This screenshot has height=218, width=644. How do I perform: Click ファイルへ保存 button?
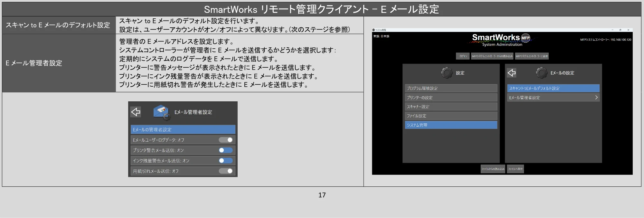[515, 169]
